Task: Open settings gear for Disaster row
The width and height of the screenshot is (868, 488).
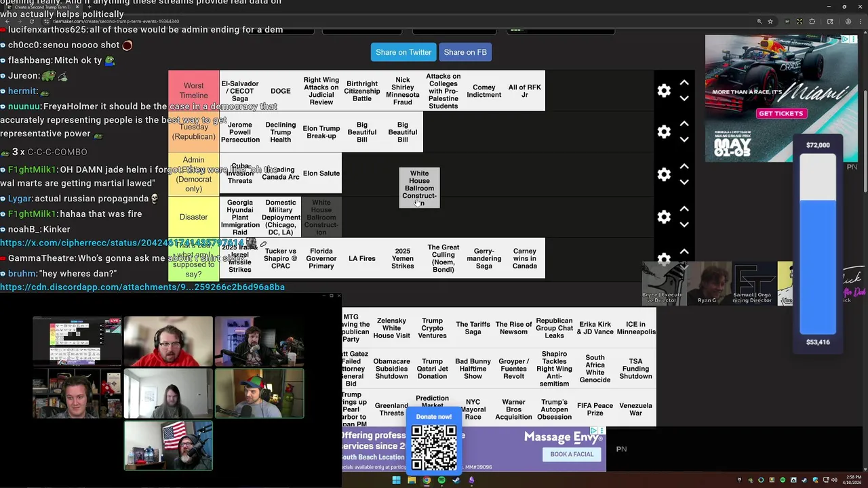Action: click(664, 217)
